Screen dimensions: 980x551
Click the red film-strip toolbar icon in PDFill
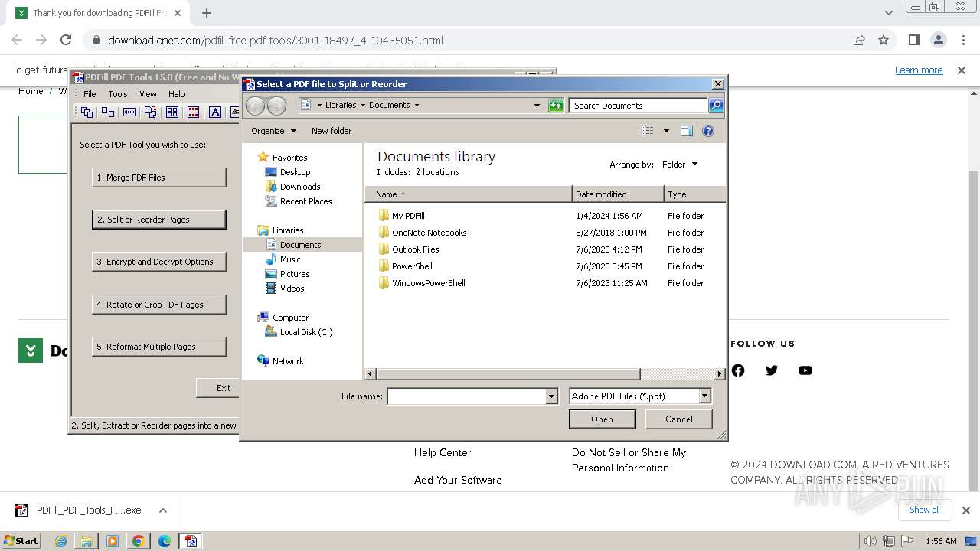point(194,112)
